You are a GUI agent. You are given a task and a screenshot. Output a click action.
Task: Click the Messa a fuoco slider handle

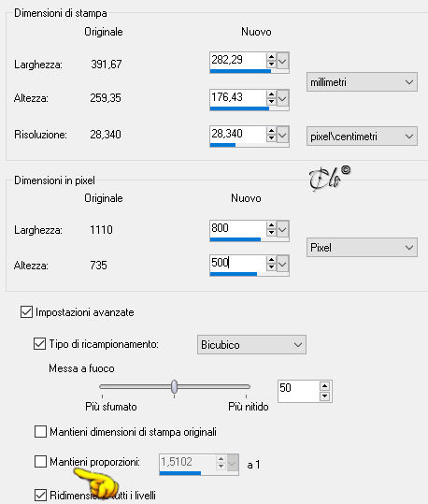(x=174, y=386)
